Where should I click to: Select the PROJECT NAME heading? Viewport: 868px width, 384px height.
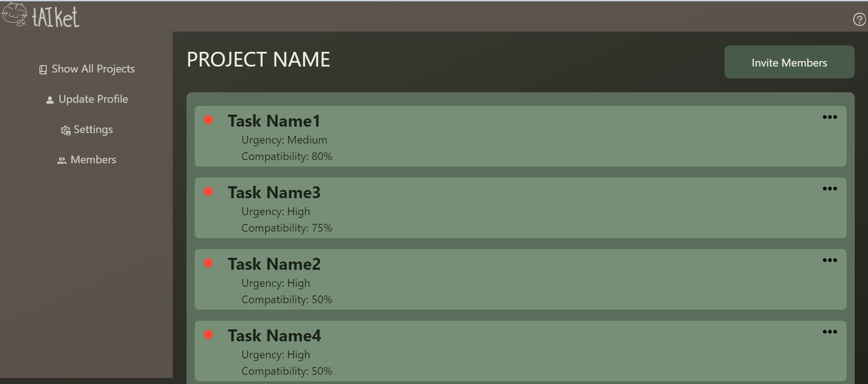[258, 59]
